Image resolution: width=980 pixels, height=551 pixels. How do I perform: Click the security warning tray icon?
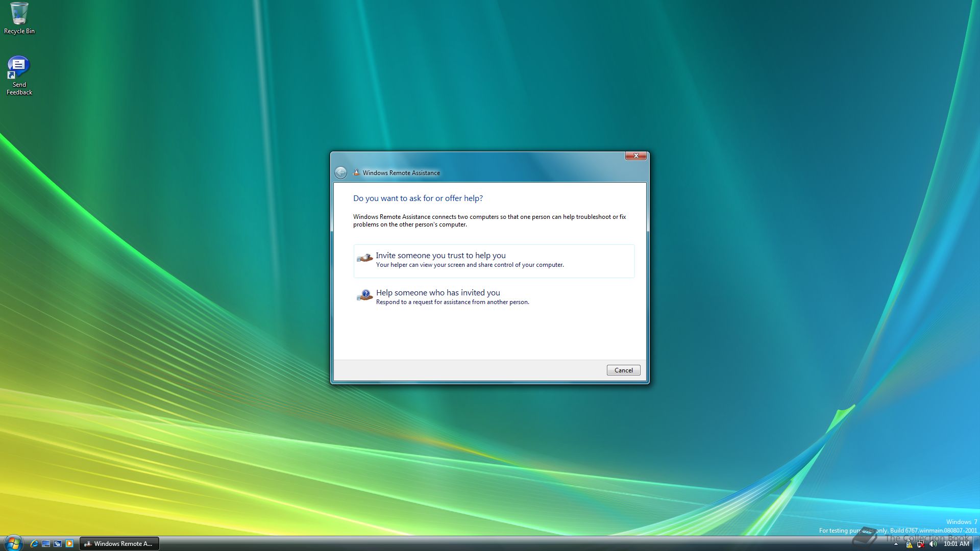click(909, 544)
